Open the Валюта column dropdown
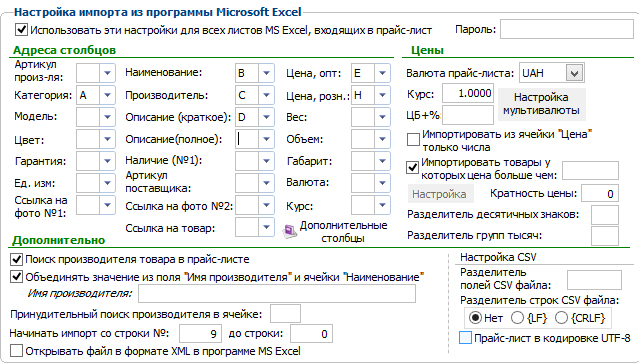Image resolution: width=639 pixels, height=363 pixels. [382, 183]
